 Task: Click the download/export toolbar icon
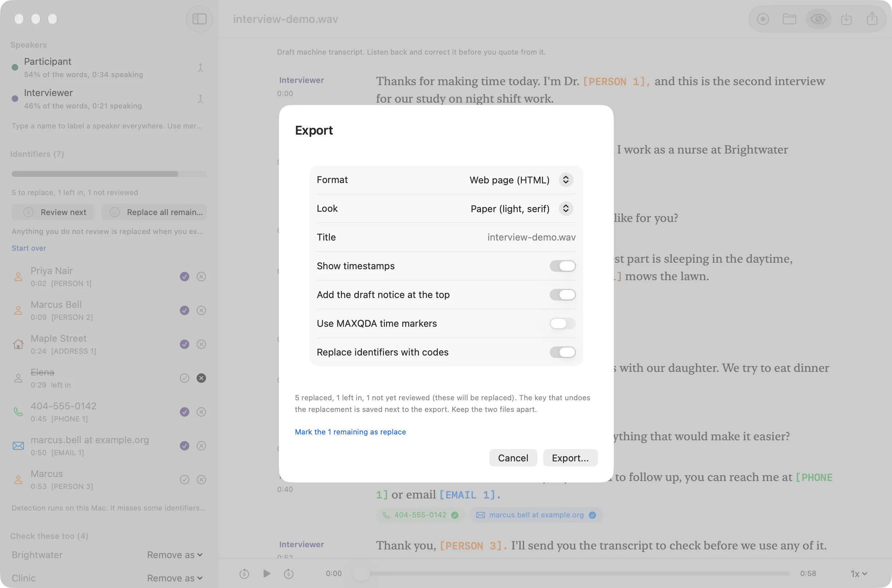pos(846,19)
